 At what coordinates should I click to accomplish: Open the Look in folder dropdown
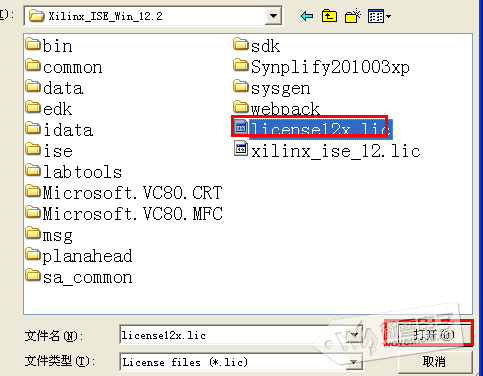click(273, 16)
